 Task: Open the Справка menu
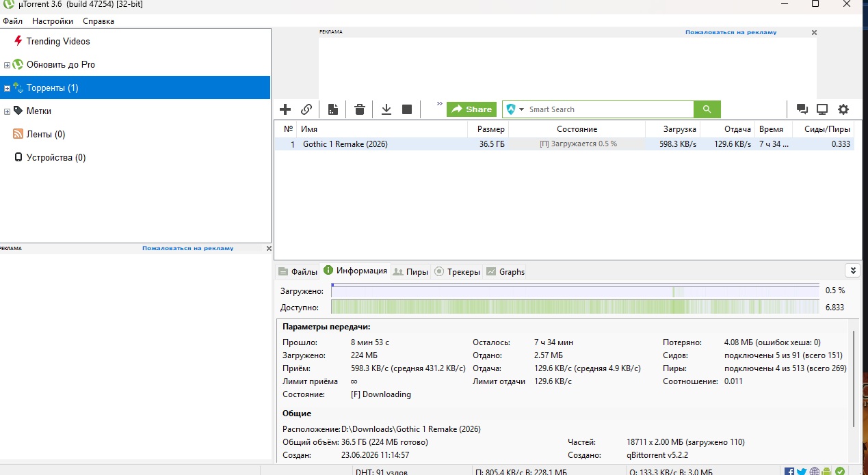[x=98, y=21]
